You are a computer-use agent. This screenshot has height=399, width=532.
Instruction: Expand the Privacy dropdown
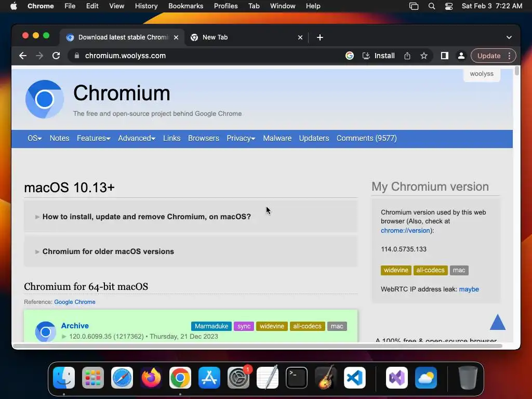pyautogui.click(x=241, y=138)
